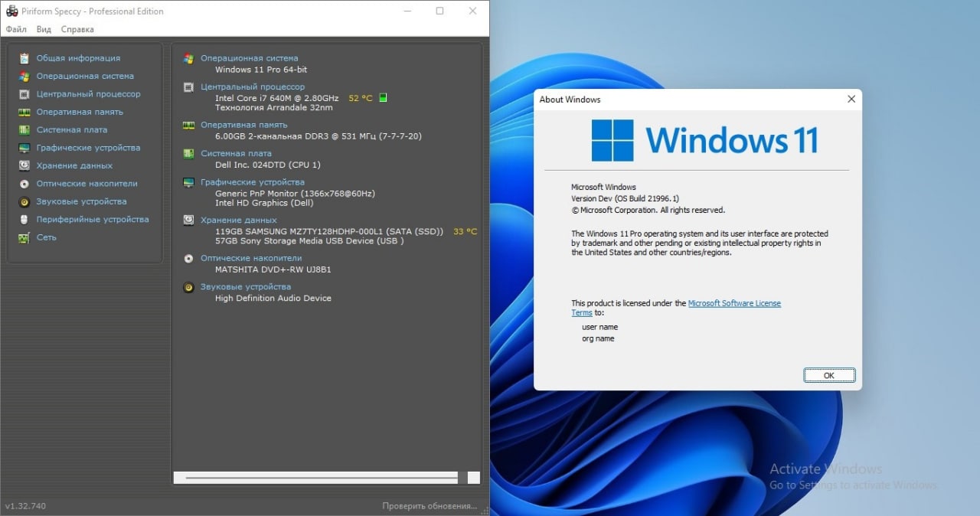
Task: Click the Оптические накопители heading in summary
Action: pos(251,259)
